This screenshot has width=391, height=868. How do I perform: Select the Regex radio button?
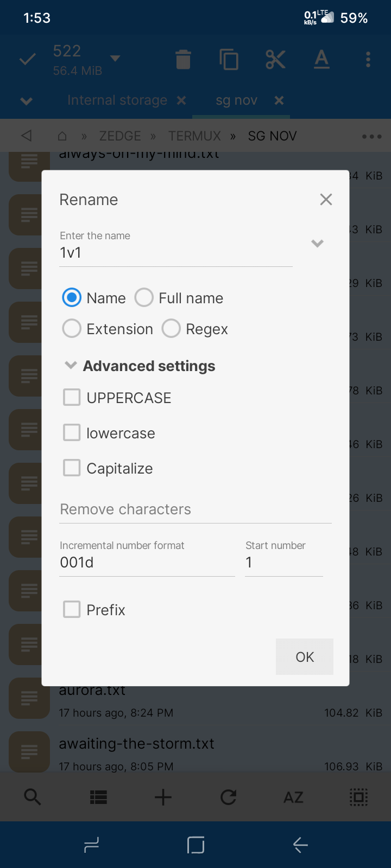point(172,329)
